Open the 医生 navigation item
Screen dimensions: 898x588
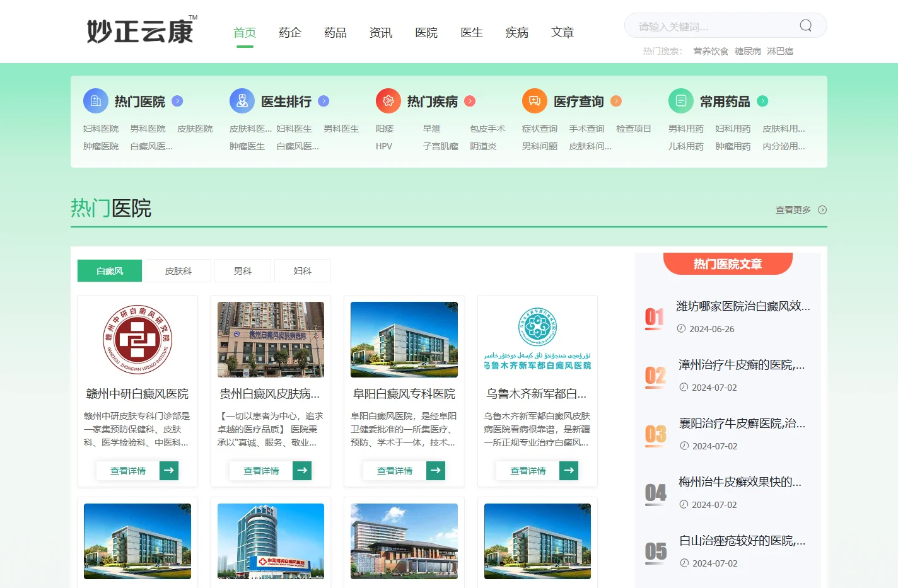[x=472, y=33]
